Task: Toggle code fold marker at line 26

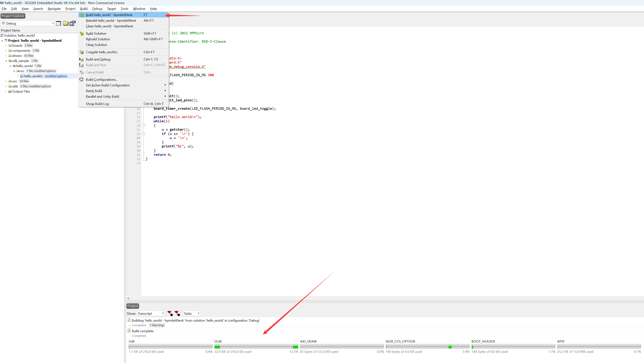Action: point(144,134)
